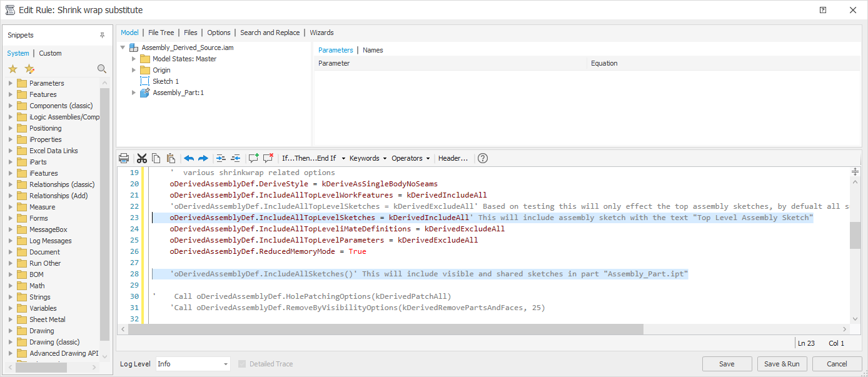Click the add-to-favorites star icon

[29, 69]
